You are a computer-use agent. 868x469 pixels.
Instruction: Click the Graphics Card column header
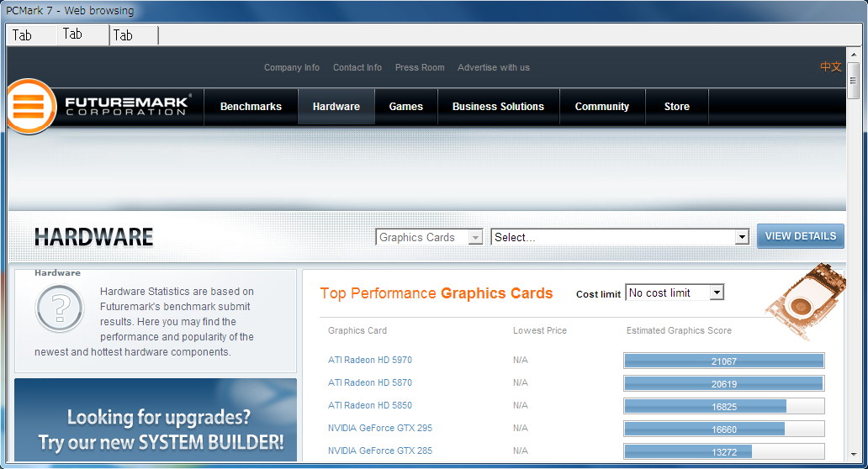[357, 330]
